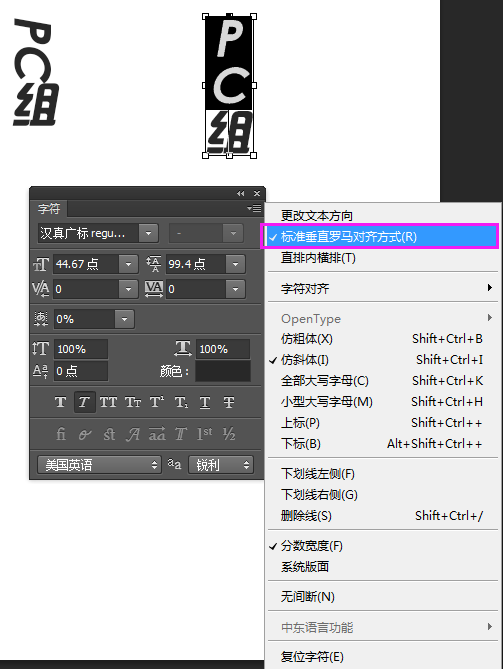Toggle Underline text style button
The width and height of the screenshot is (503, 669).
click(205, 402)
